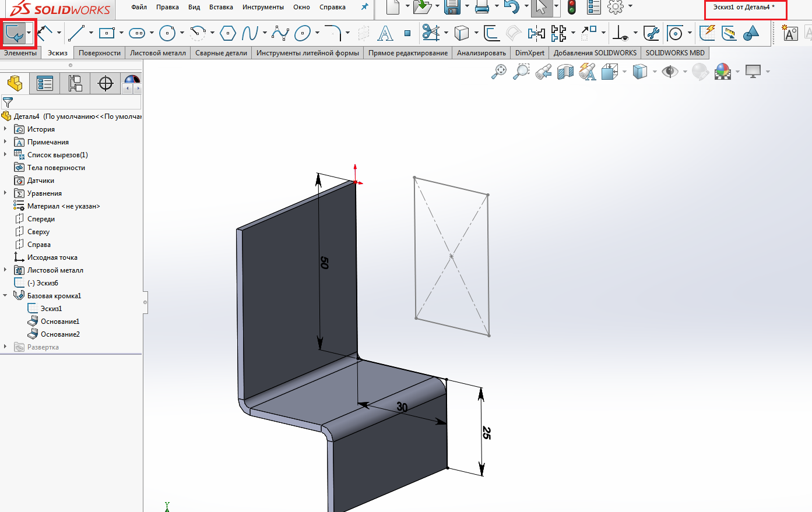Collapse the Базовая кромка1 feature node

[x=5, y=295]
